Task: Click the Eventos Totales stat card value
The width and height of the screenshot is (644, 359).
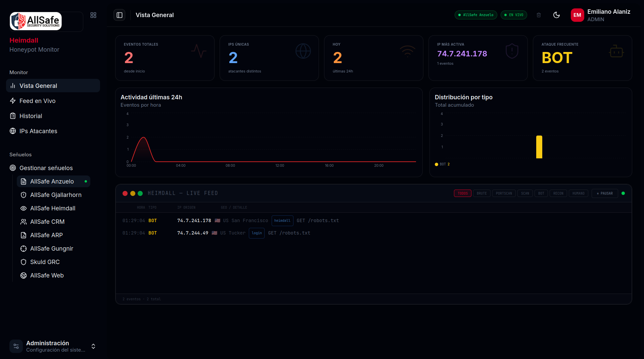Action: click(x=129, y=58)
